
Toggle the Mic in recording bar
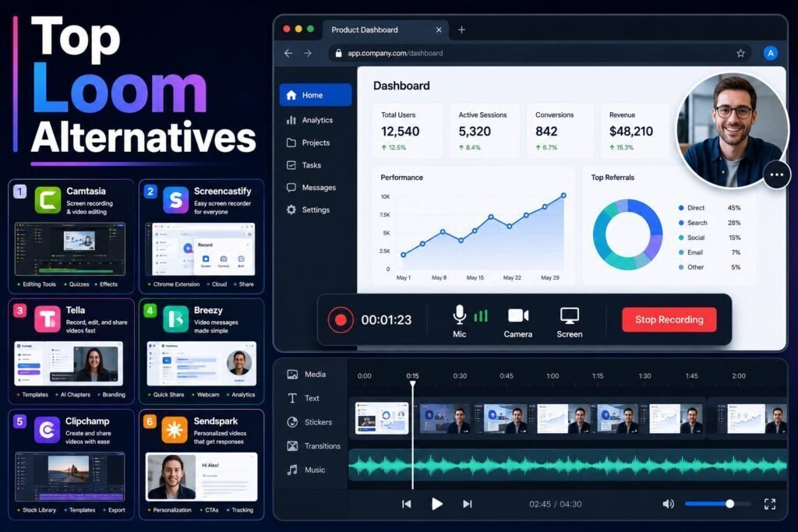click(x=460, y=322)
